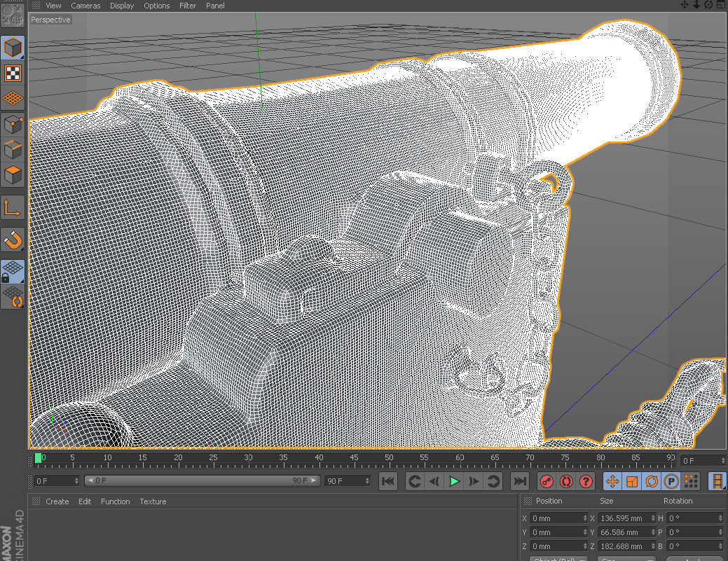
Task: Jump to the end of animation button
Action: coord(519,481)
